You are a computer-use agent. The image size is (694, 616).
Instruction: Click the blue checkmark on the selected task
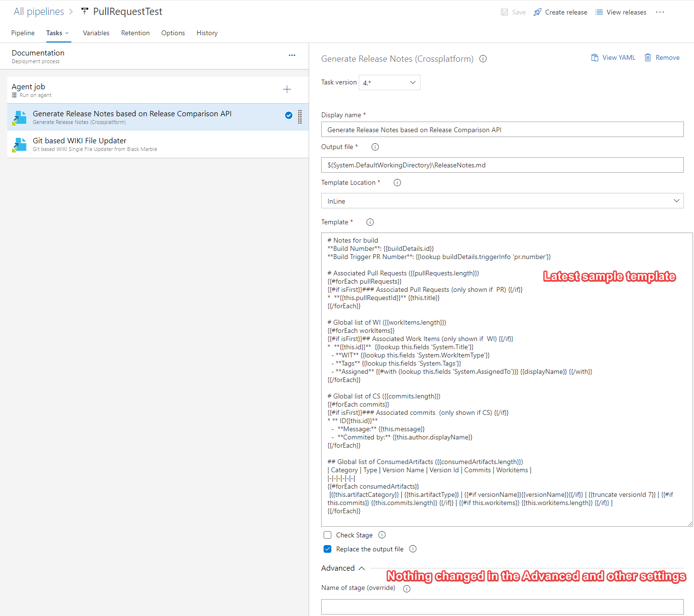tap(288, 115)
